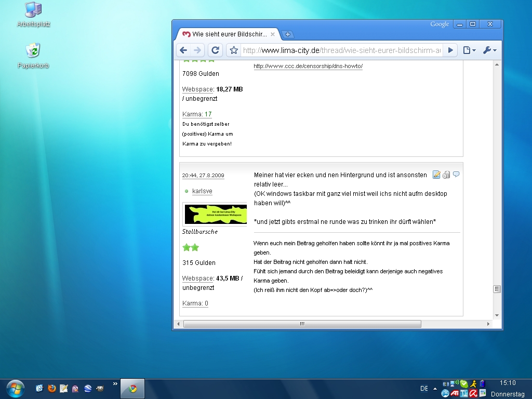Visit the karlsve user profile link

point(202,191)
